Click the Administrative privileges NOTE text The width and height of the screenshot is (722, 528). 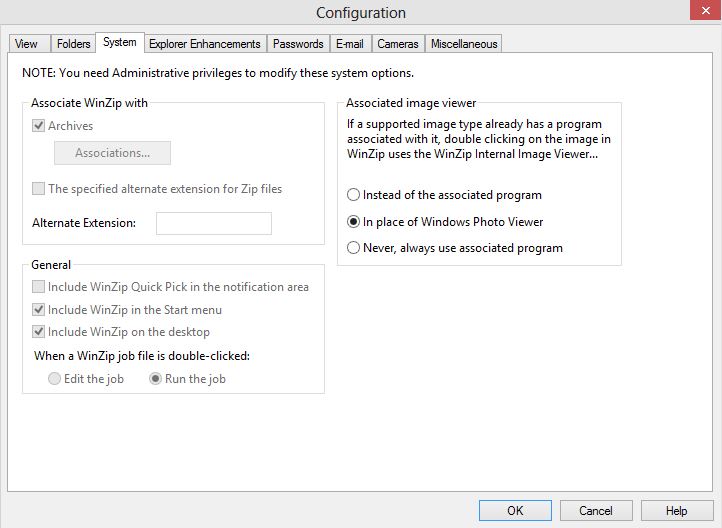point(218,73)
